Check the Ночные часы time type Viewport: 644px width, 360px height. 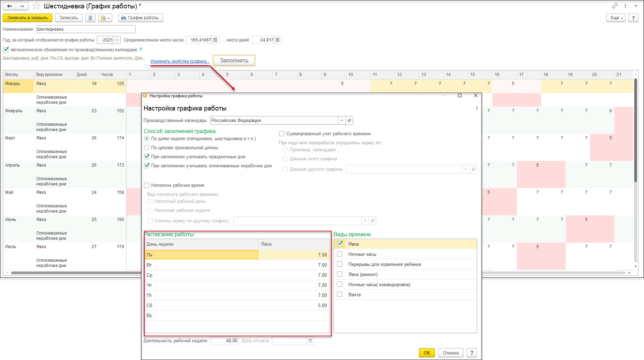point(340,254)
